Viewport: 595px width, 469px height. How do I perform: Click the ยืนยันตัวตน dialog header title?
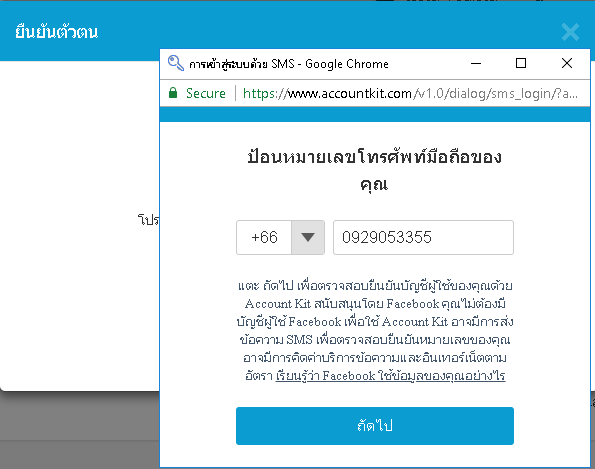(57, 32)
